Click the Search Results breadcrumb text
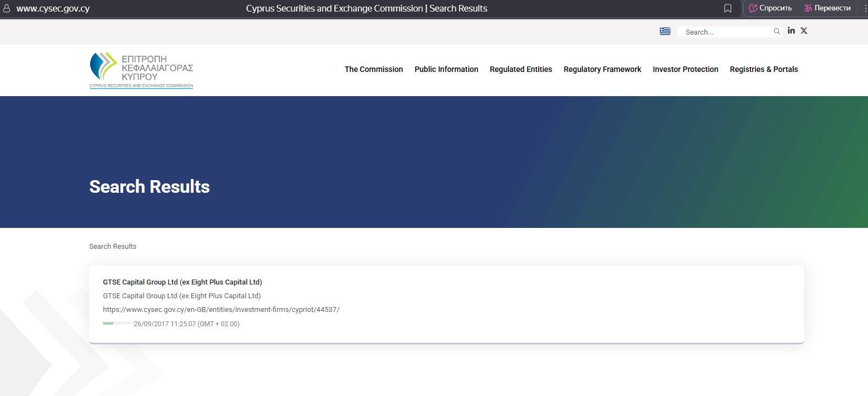The height and width of the screenshot is (396, 868). [x=113, y=247]
